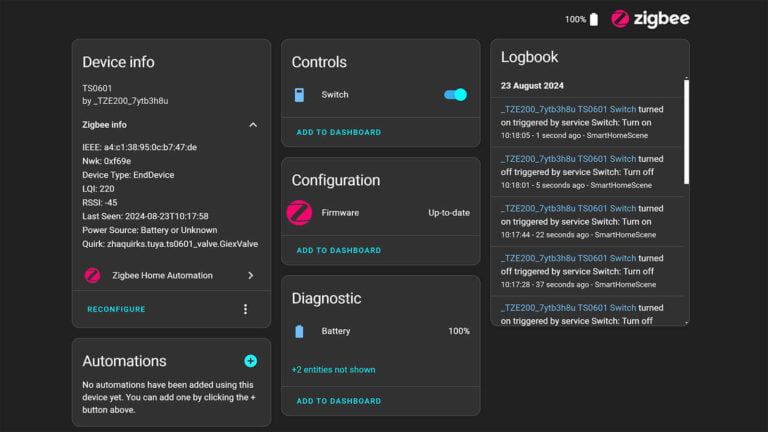Click the Battery icon in Diagnostic card
The image size is (768, 432).
pyautogui.click(x=299, y=331)
